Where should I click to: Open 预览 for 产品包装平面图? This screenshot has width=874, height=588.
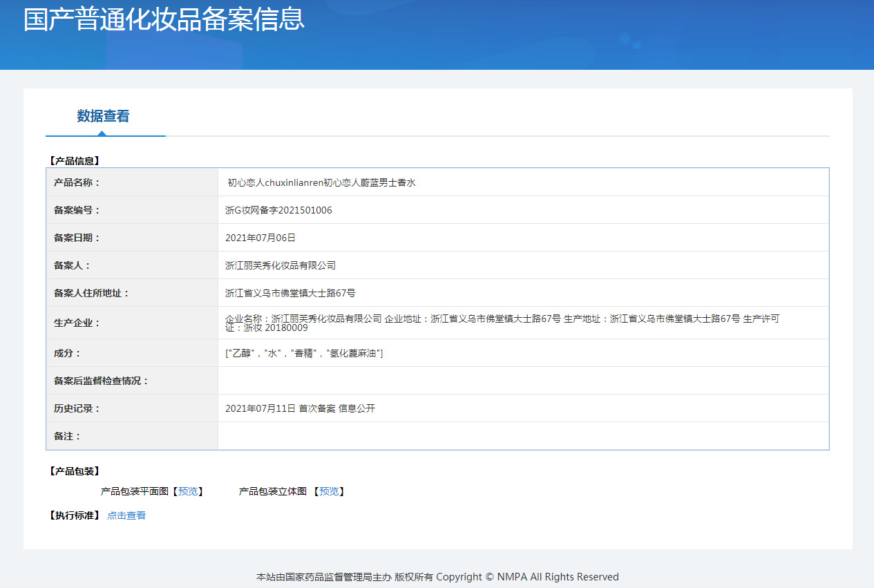(x=188, y=491)
